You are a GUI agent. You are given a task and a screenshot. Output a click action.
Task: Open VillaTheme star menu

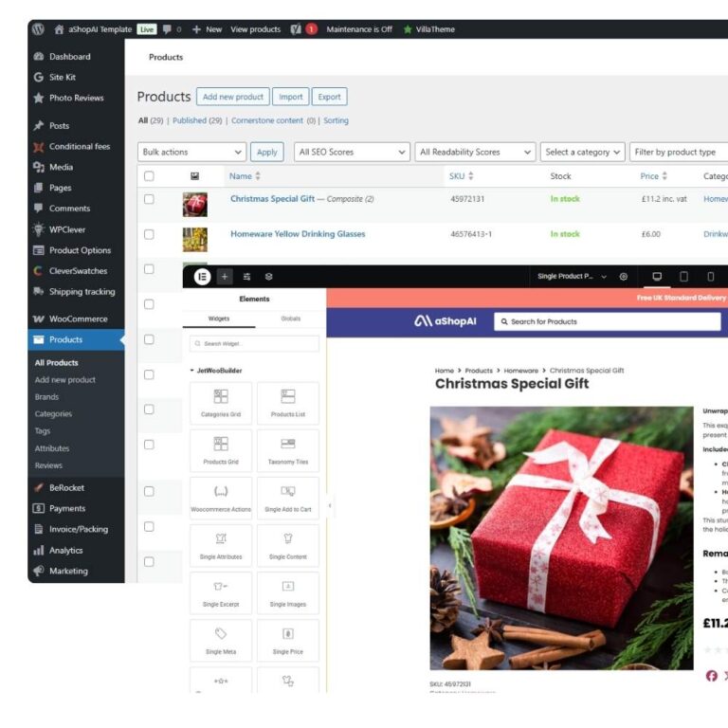(429, 29)
